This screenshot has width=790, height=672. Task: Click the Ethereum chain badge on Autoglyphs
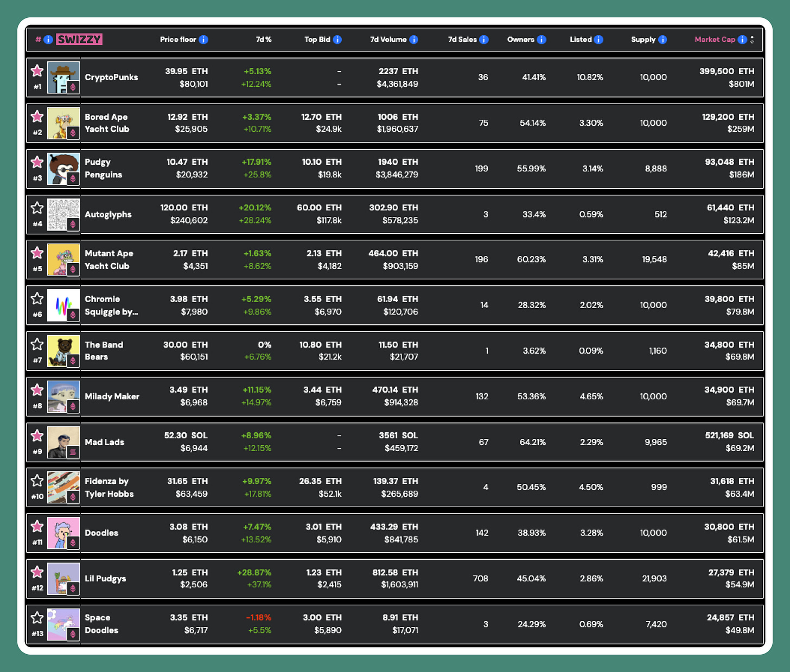click(73, 224)
